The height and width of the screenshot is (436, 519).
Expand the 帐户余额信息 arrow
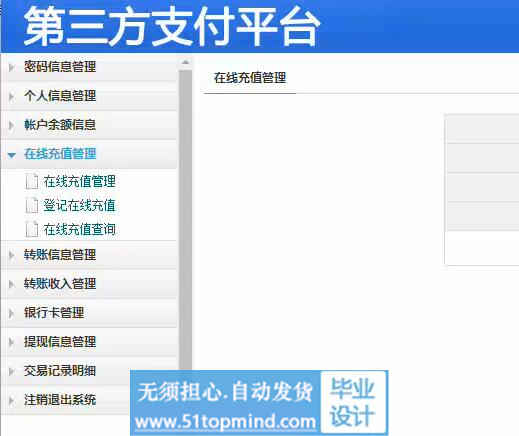point(11,125)
